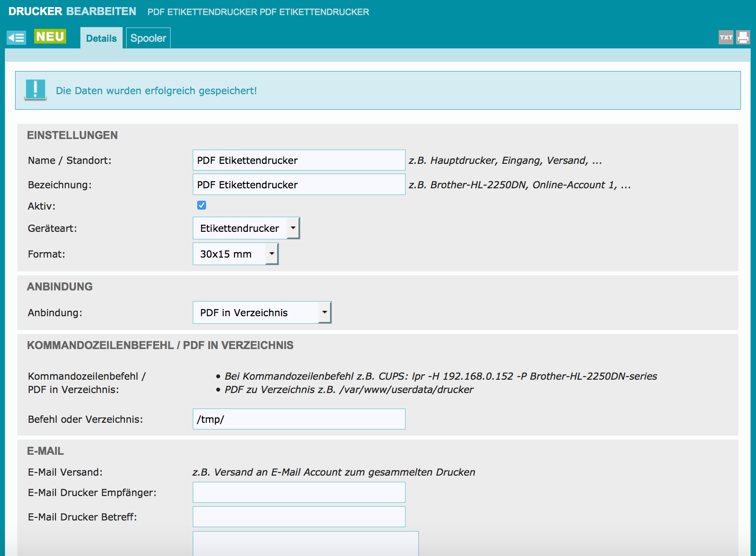Click the TXT export icon

coord(726,38)
